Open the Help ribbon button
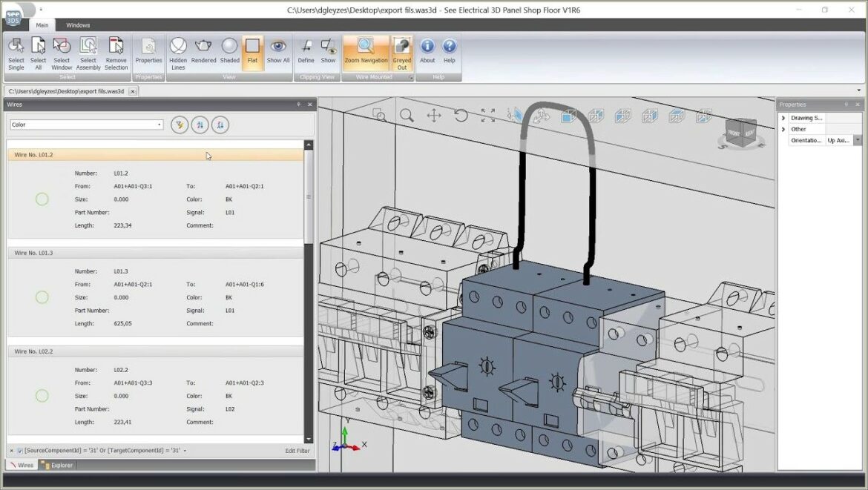868x490 pixels. [x=449, y=51]
